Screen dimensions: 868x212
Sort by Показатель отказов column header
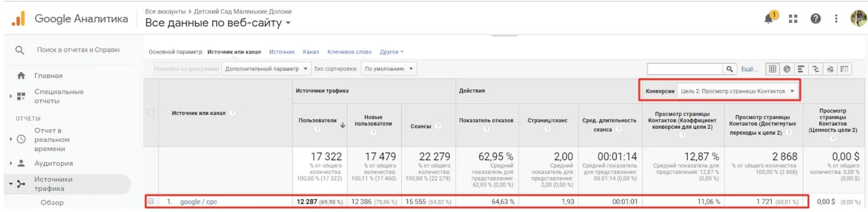[x=486, y=121]
